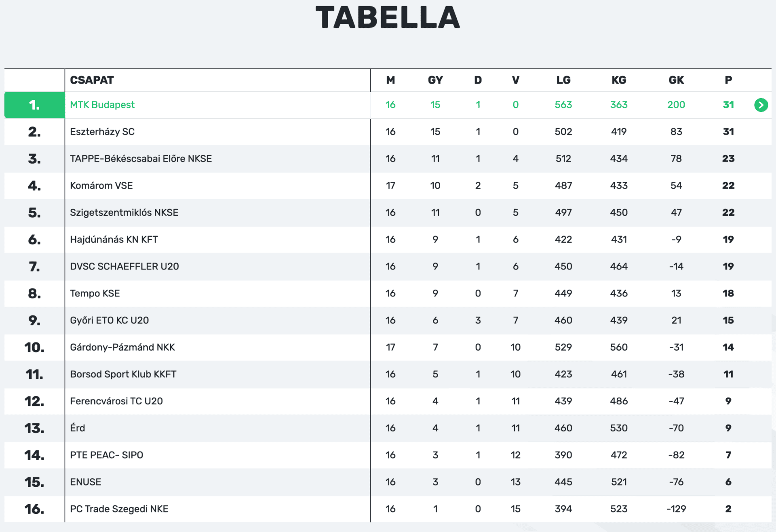The height and width of the screenshot is (532, 776).
Task: Select Szigetszentmiklós NKSE in the table
Action: 124,212
